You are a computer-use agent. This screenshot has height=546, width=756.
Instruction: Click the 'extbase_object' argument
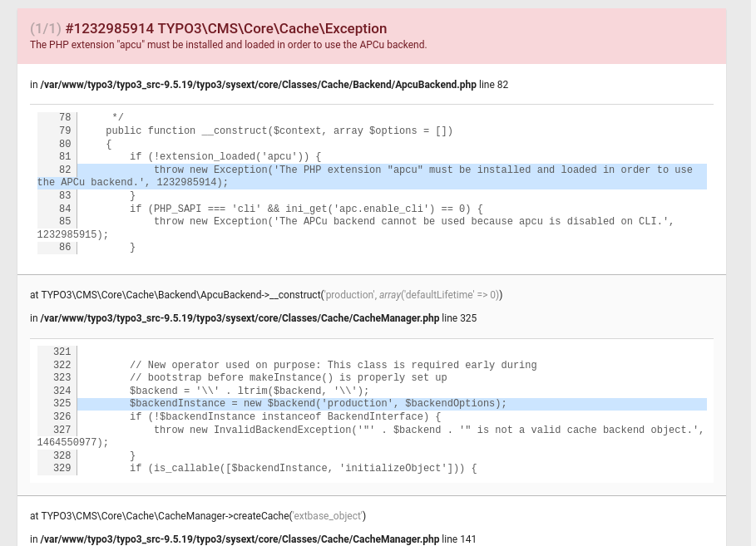[328, 516]
